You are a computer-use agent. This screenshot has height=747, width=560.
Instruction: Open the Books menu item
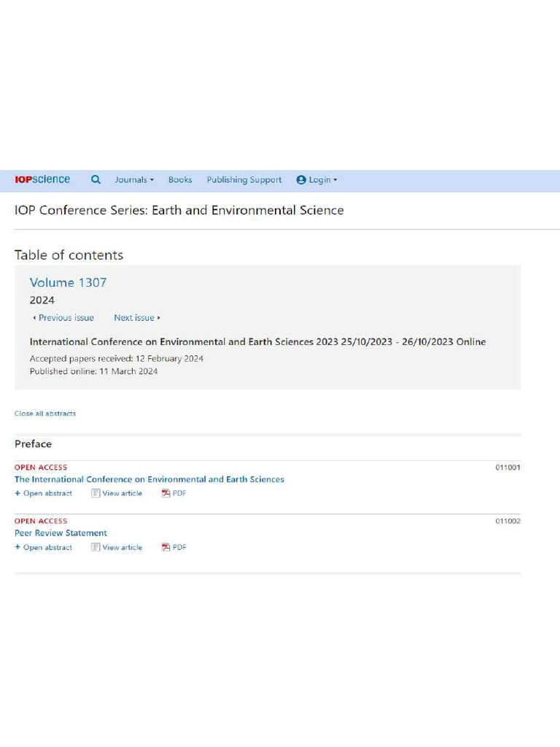[180, 180]
